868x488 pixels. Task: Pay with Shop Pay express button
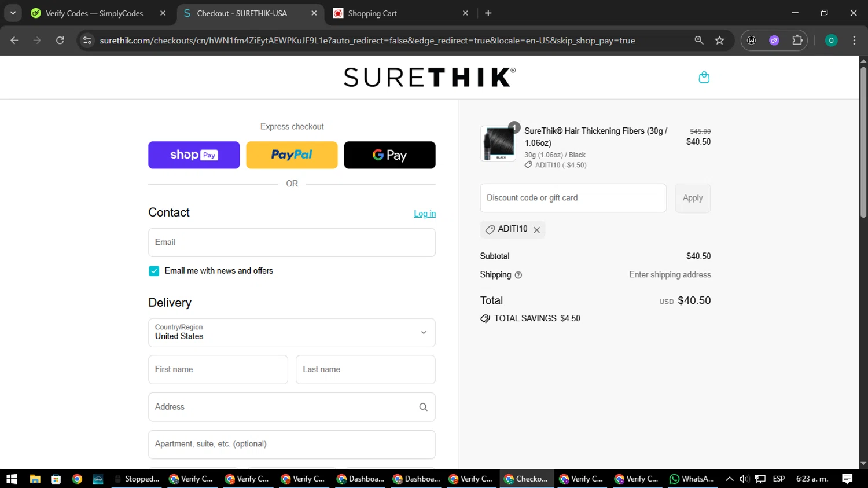point(194,155)
